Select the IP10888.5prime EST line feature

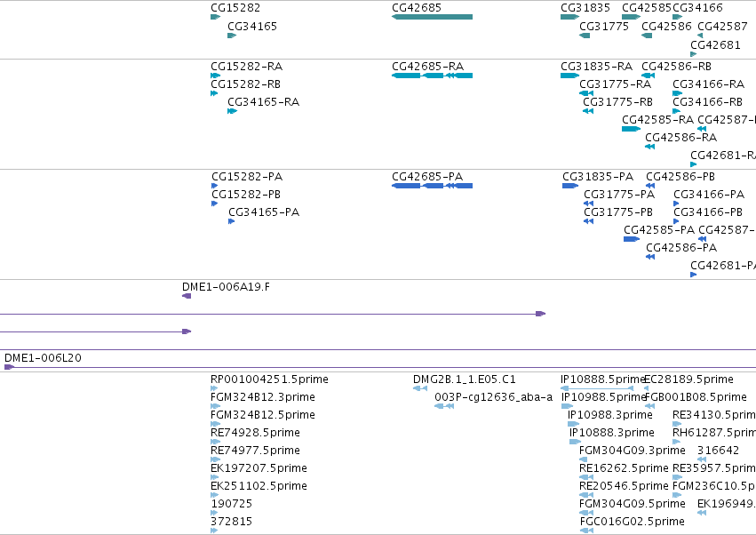(x=597, y=388)
